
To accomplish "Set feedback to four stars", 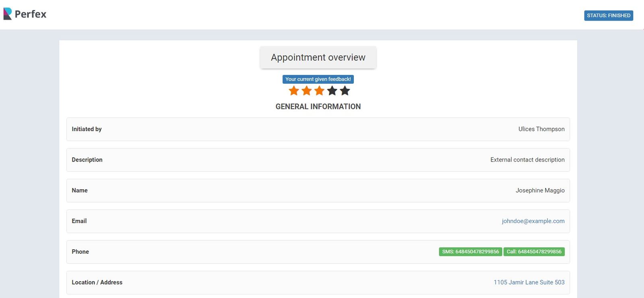I will [x=332, y=91].
